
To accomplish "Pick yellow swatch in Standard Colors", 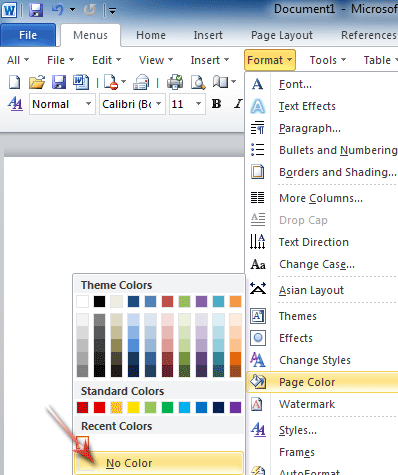I will tap(133, 407).
